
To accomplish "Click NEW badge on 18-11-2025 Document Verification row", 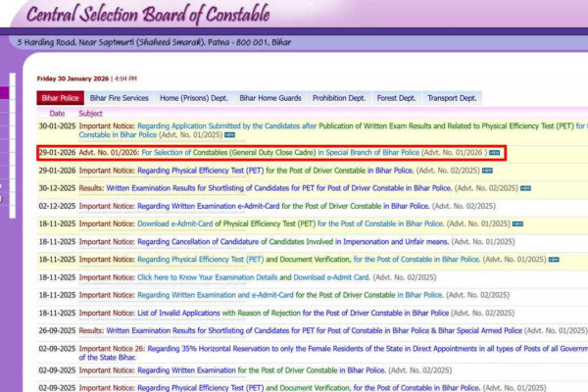I will (554, 259).
